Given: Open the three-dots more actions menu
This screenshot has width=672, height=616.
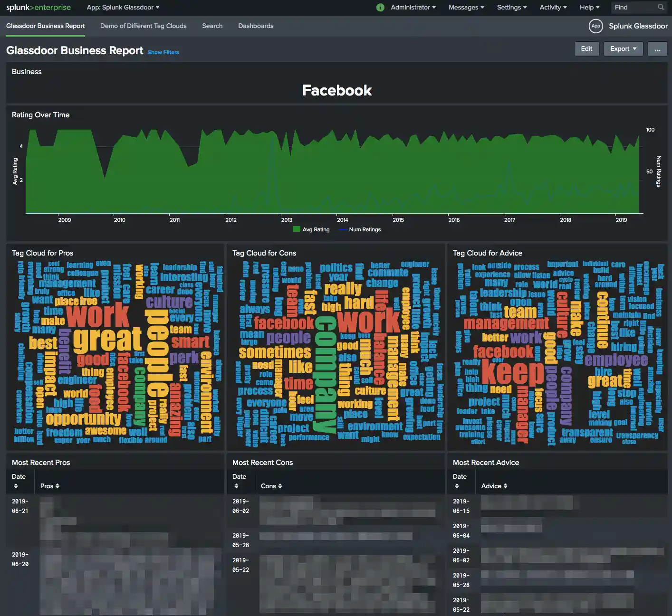Looking at the screenshot, I should [x=657, y=49].
